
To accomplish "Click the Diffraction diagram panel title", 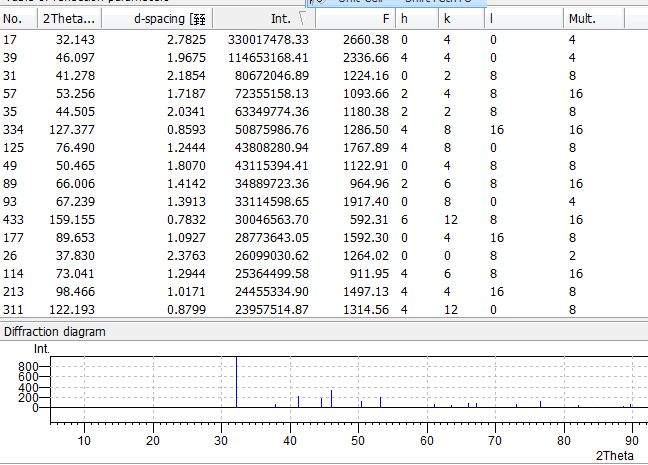I will coord(55,332).
